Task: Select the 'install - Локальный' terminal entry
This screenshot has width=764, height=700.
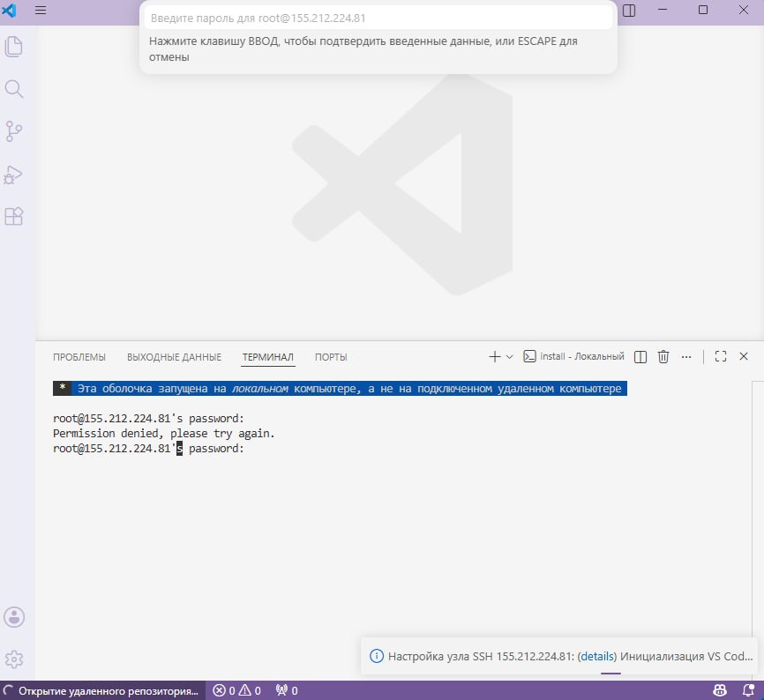Action: click(573, 356)
